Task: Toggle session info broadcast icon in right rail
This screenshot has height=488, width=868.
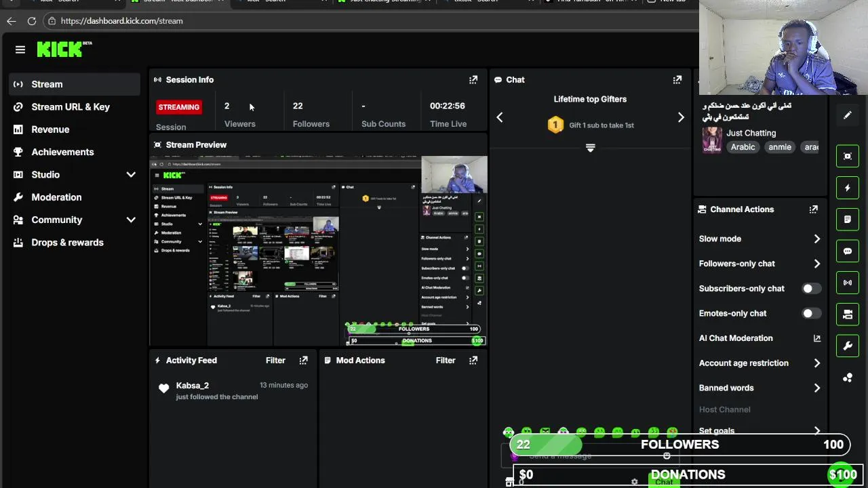Action: (x=847, y=283)
